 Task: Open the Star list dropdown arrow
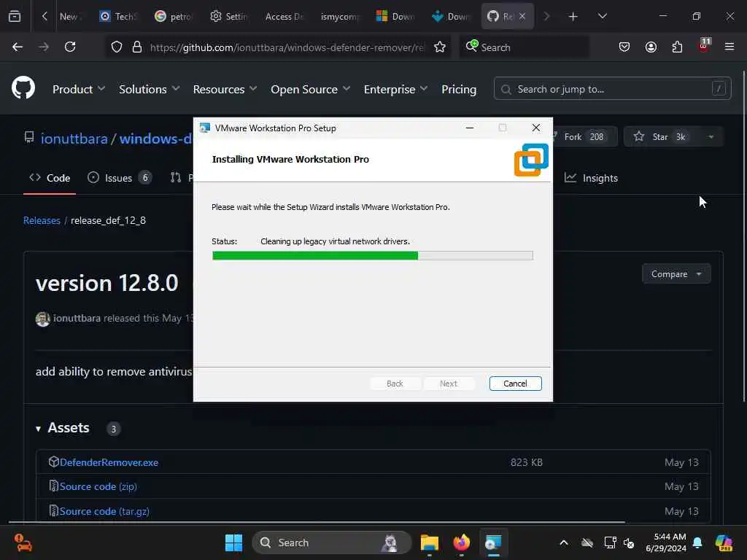point(711,137)
